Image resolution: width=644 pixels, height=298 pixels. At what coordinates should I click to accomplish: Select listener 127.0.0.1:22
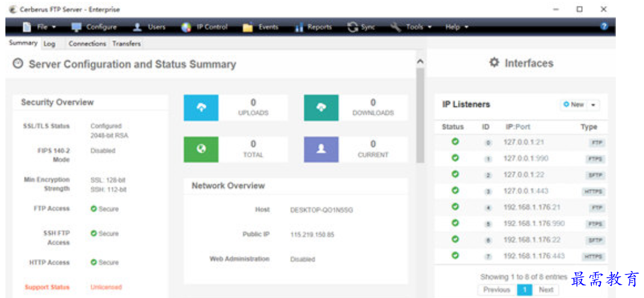(521, 175)
